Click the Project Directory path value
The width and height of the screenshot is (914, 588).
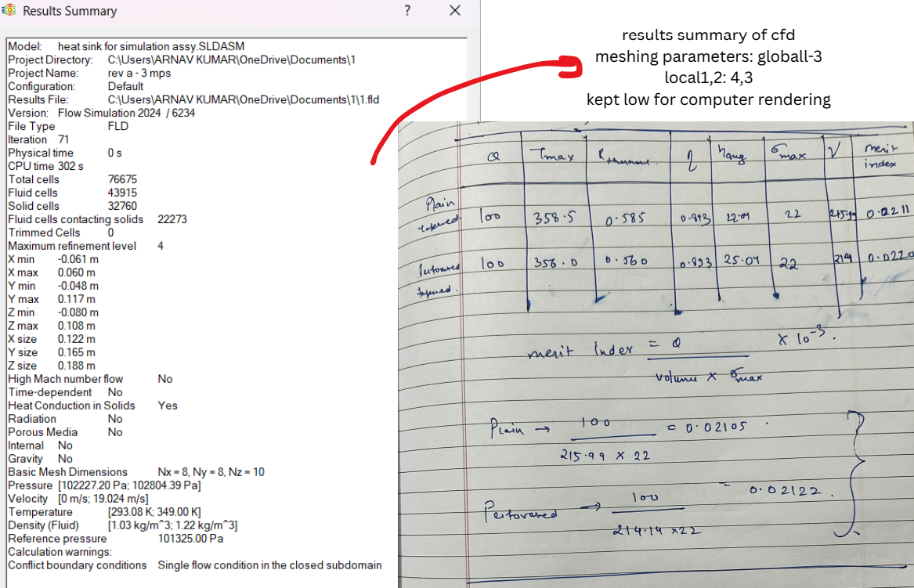pos(231,60)
